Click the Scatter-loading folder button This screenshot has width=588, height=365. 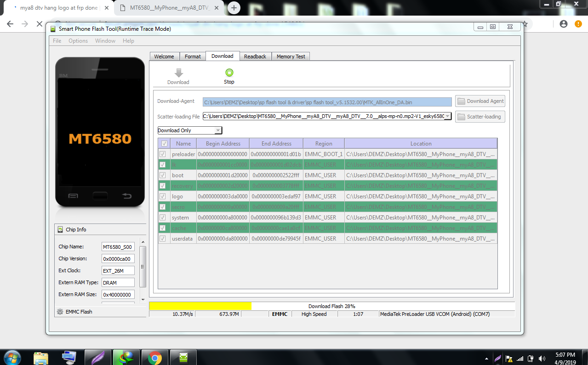pyautogui.click(x=480, y=117)
